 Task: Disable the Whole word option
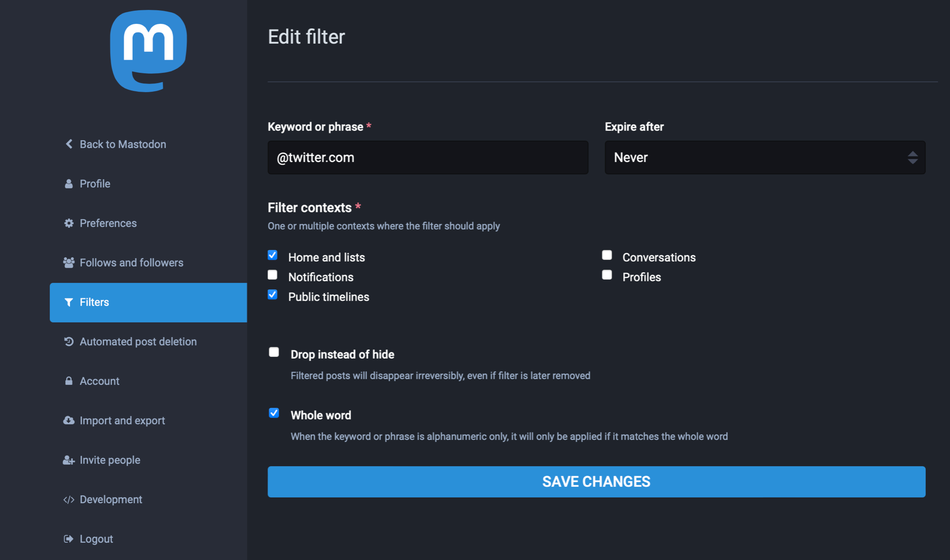click(x=274, y=413)
